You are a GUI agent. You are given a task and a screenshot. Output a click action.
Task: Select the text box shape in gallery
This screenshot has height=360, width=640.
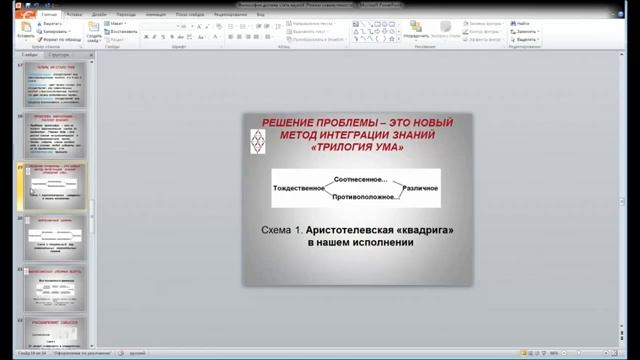point(356,24)
